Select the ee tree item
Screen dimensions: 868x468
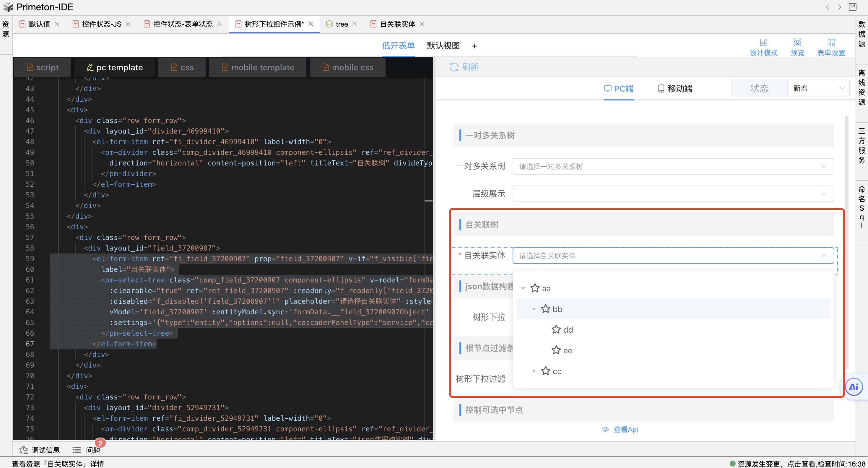568,350
